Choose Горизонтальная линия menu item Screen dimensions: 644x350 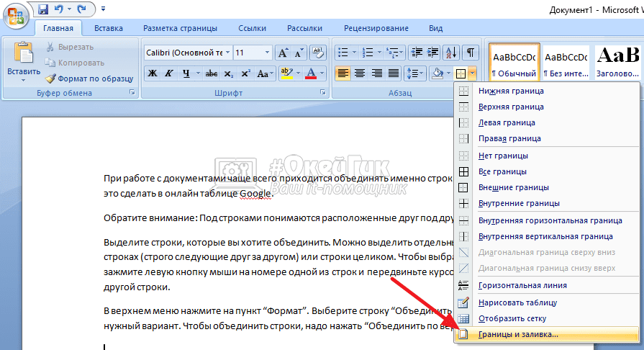pyautogui.click(x=548, y=285)
